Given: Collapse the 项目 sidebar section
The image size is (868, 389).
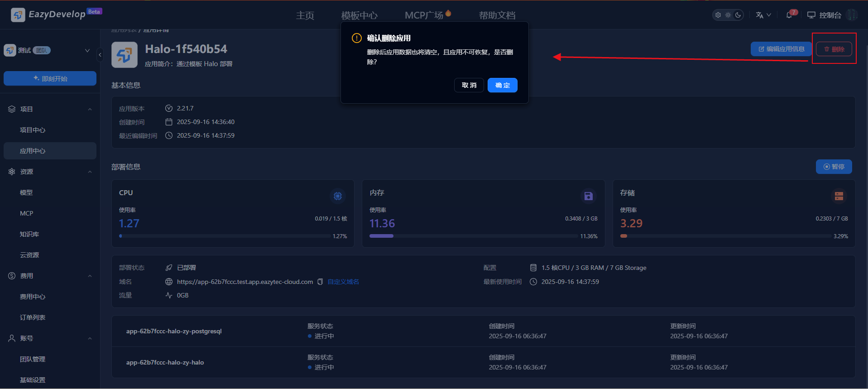Looking at the screenshot, I should point(90,109).
